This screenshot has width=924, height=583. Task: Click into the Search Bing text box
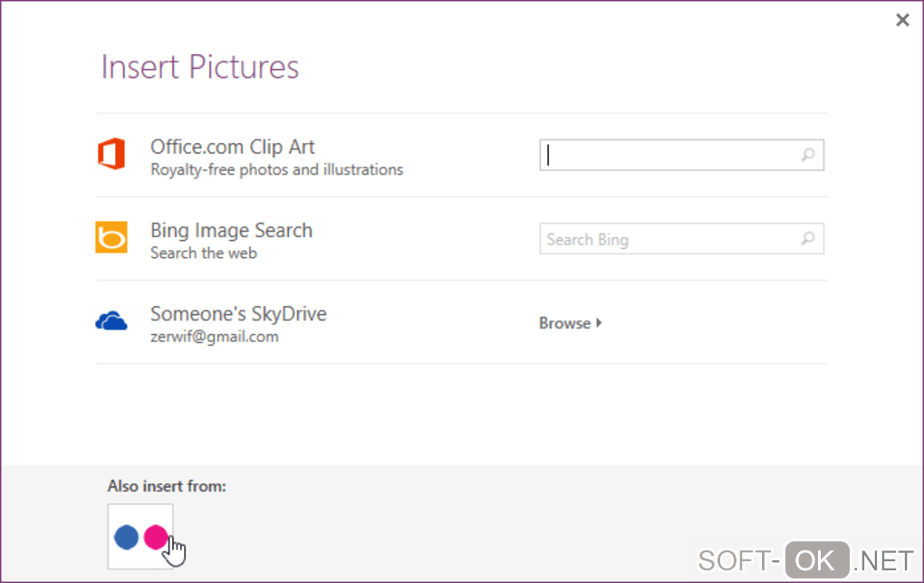click(x=670, y=239)
